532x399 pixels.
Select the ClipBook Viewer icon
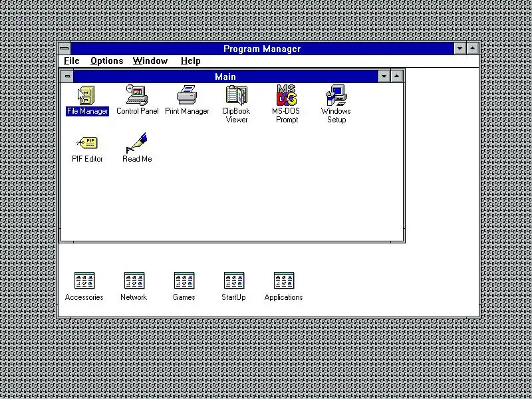237,95
